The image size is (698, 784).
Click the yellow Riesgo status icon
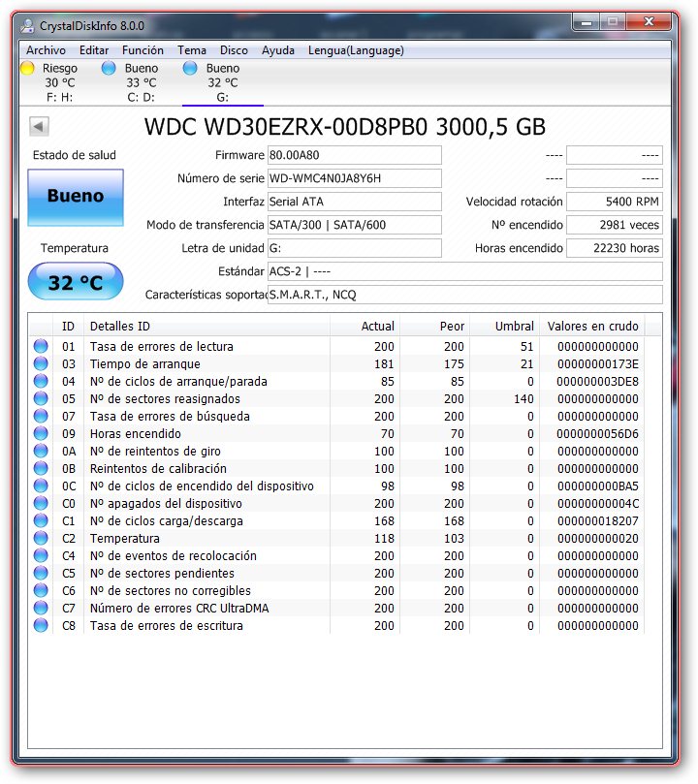(x=27, y=68)
